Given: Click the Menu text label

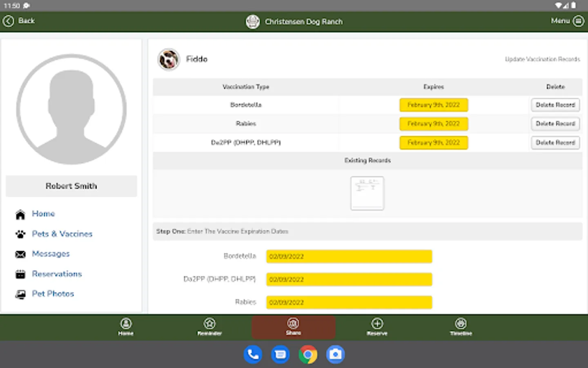Looking at the screenshot, I should pos(560,21).
